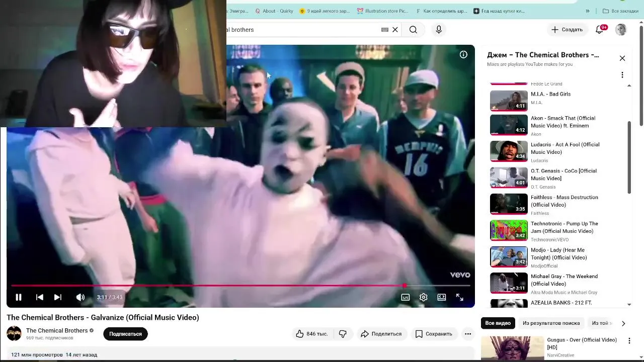Image resolution: width=644 pixels, height=362 pixels.
Task: Subscribe with the Подписаться button
Action: [x=125, y=334]
